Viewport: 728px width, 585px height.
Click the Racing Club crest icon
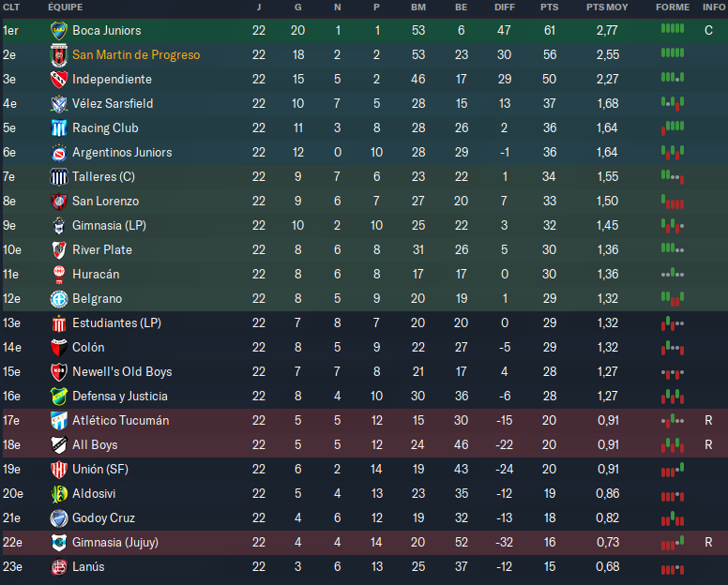click(58, 128)
